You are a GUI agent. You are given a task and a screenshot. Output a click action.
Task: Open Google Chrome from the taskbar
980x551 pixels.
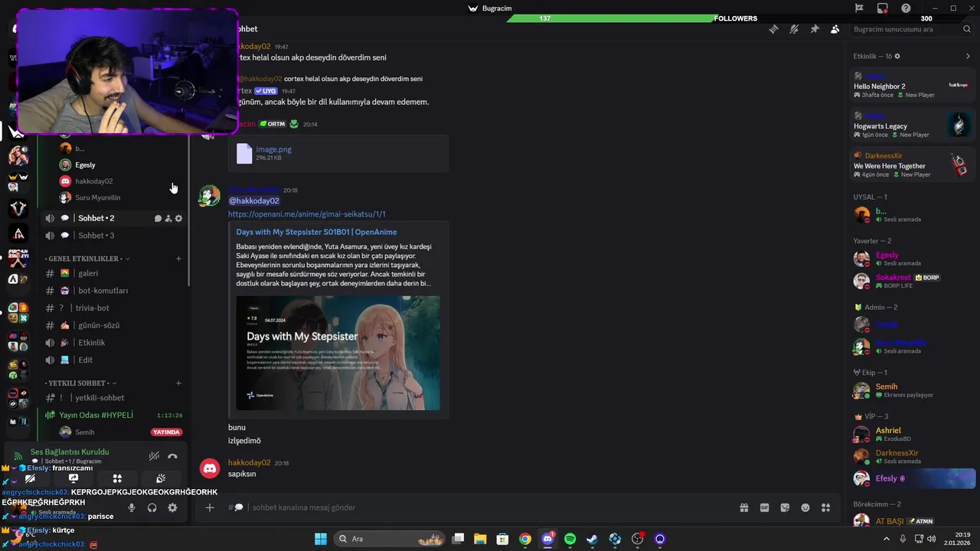tap(524, 539)
